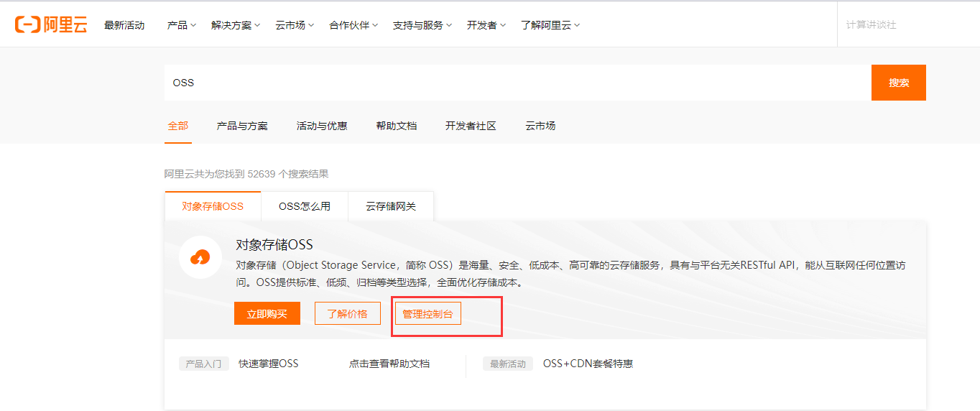Expand the 云市场 top nav dropdown

click(295, 25)
